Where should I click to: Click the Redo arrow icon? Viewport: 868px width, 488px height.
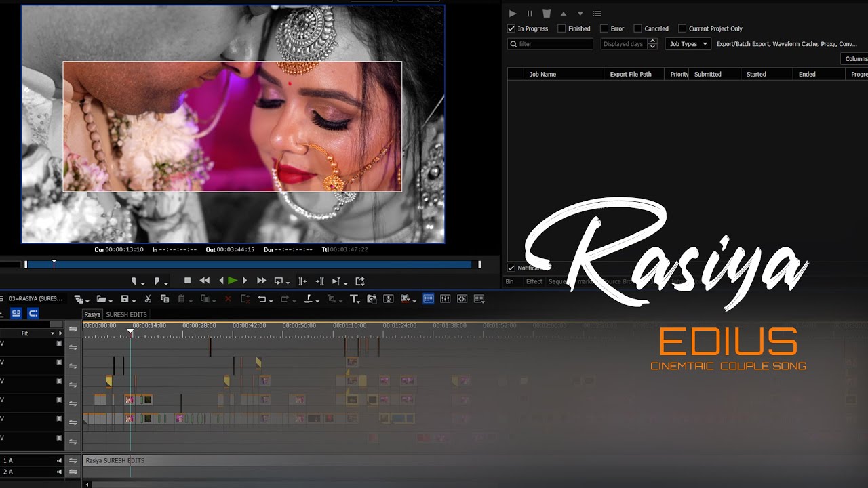(285, 299)
